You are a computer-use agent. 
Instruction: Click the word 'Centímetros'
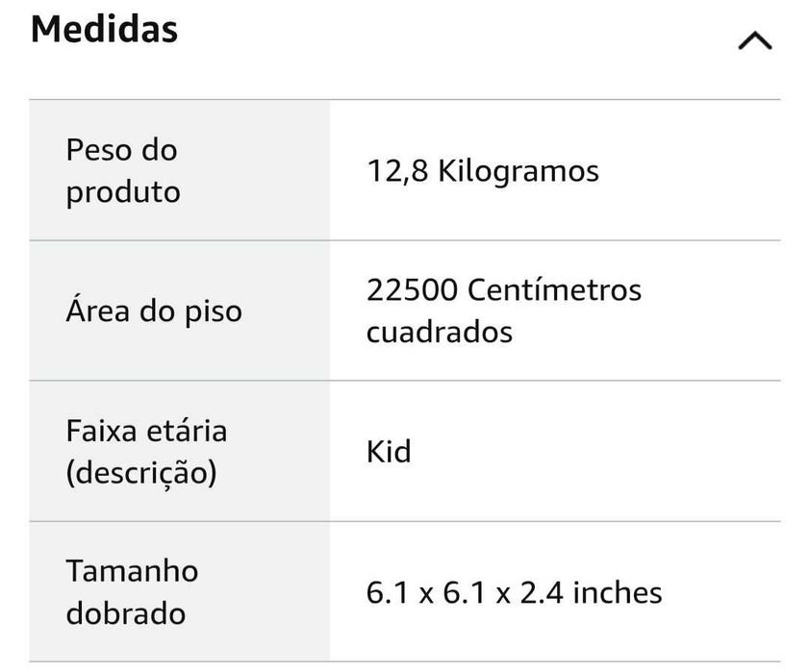click(x=553, y=289)
